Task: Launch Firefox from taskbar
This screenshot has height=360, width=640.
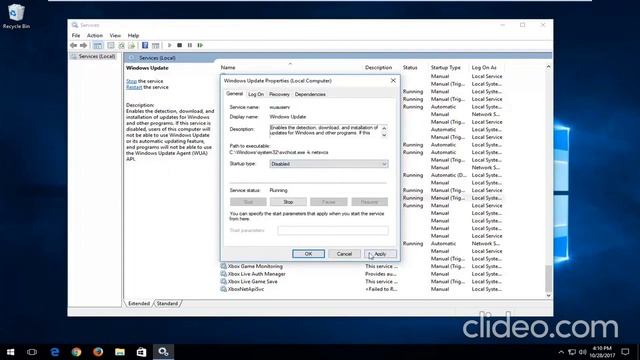Action: 98,352
